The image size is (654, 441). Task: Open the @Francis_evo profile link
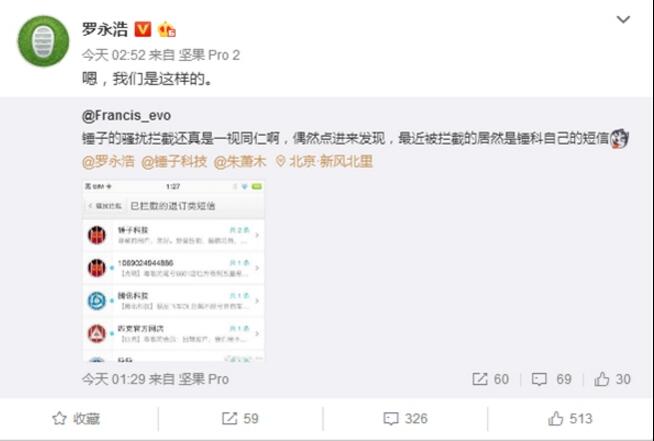pyautogui.click(x=126, y=116)
